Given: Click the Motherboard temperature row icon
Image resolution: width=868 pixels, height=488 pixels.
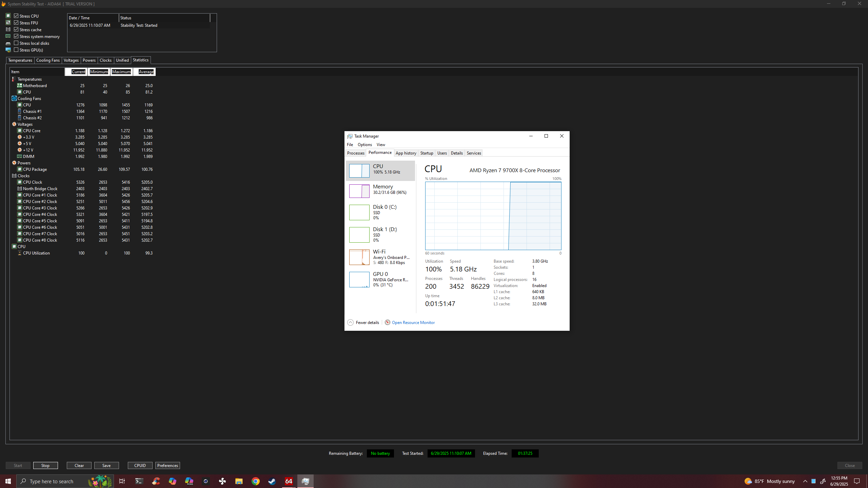Looking at the screenshot, I should tap(20, 85).
